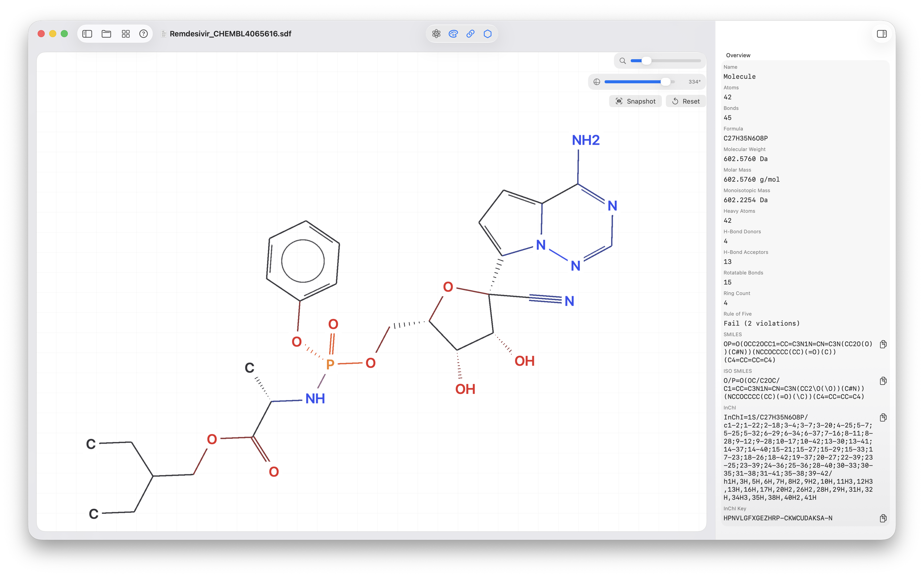Click the rotation angle slider handle
Screen dimensions: 924x577
(665, 82)
